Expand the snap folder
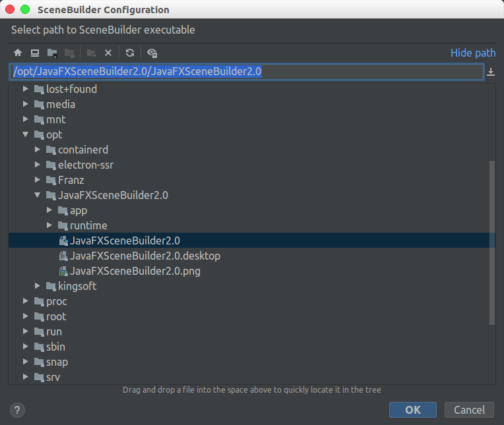 pyautogui.click(x=25, y=362)
